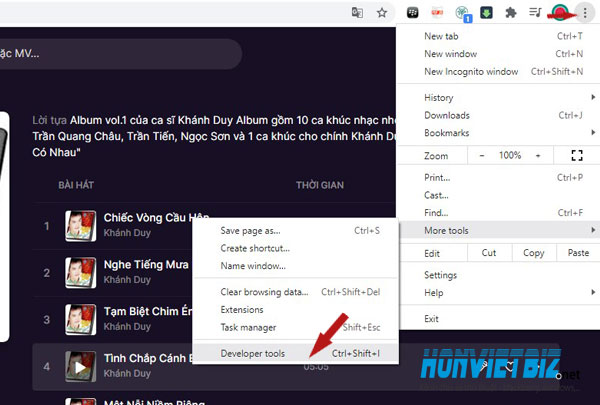600x405 pixels.
Task: Open Developer tools from submenu
Action: point(295,354)
